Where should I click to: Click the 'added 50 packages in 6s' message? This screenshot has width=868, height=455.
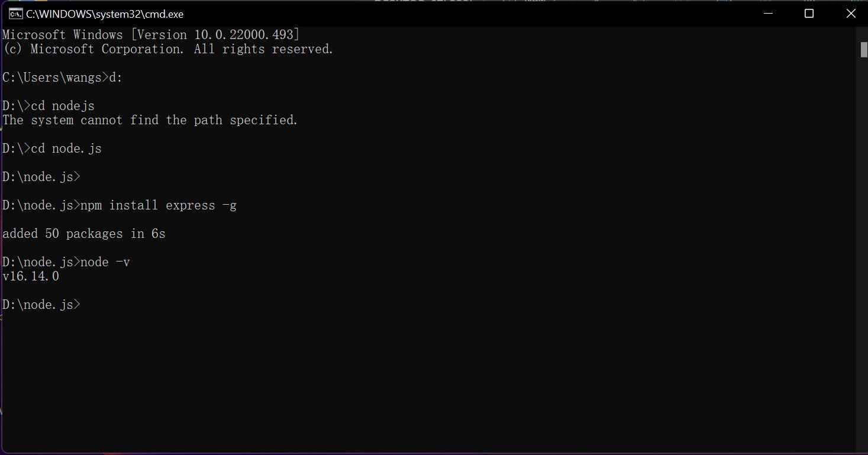pos(83,233)
